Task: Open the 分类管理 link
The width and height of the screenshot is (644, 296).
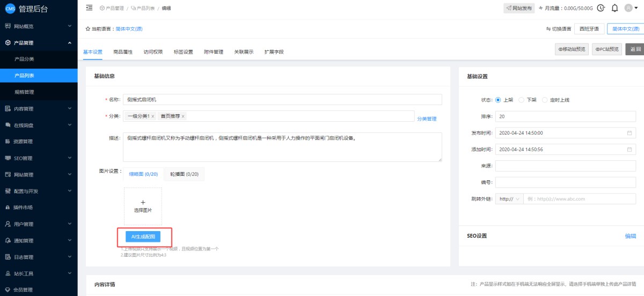Action: 427,119
